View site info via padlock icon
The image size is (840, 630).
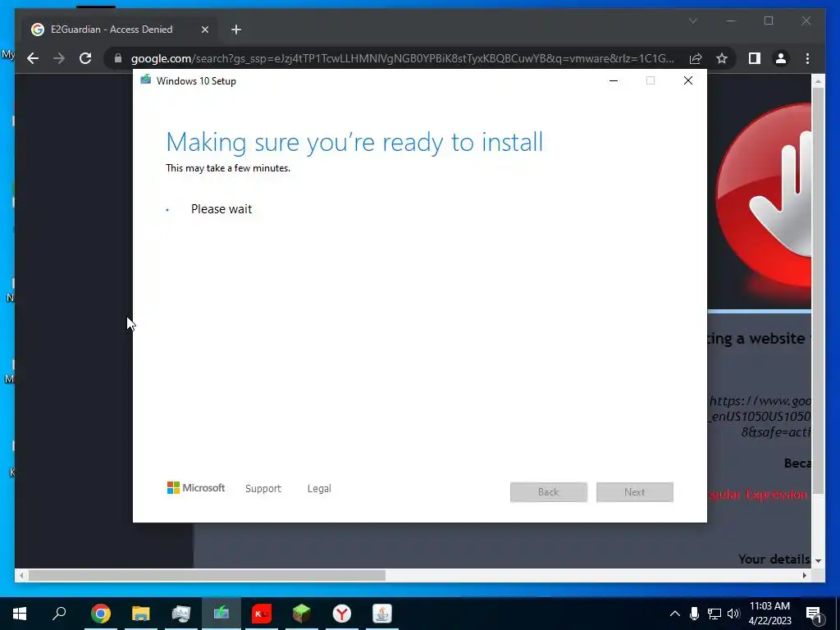[x=118, y=58]
